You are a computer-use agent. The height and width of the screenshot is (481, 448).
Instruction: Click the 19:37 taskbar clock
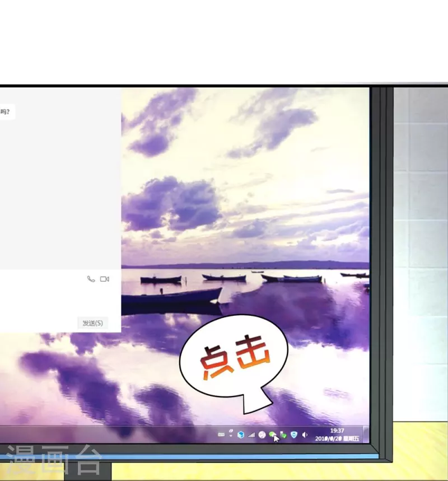click(337, 431)
